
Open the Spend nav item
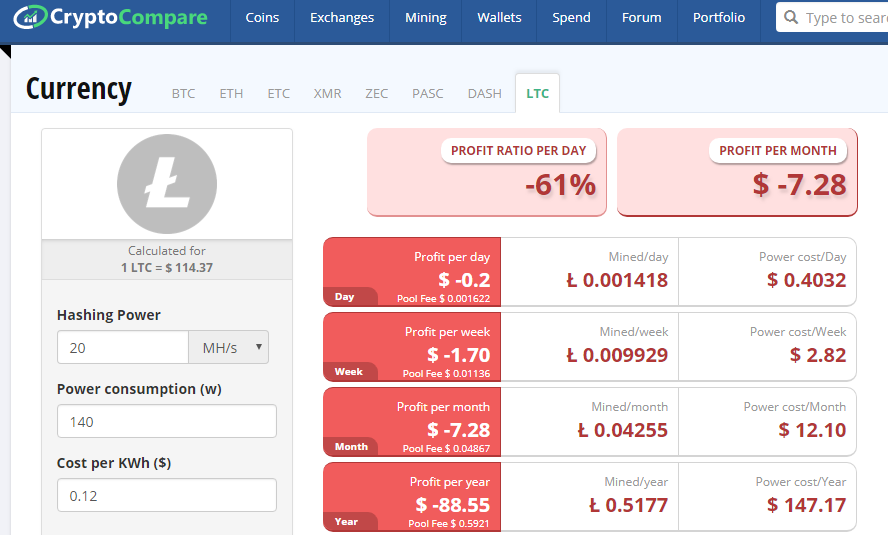click(571, 18)
